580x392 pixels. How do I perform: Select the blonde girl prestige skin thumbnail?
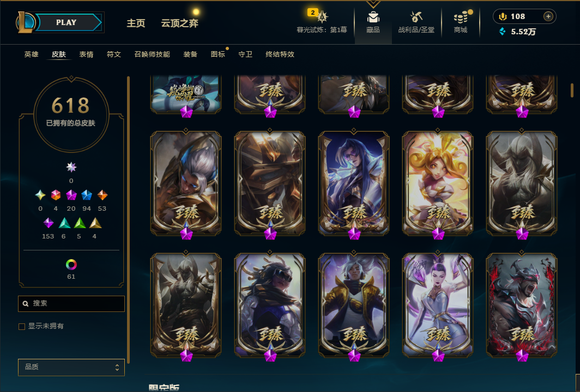tap(438, 183)
